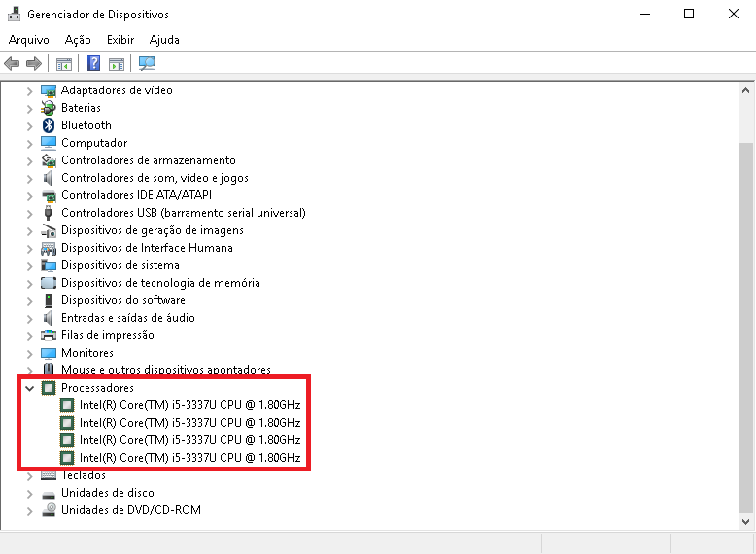Click the Adaptadores de vídeo icon
Screen dimensions: 756x554
[x=49, y=90]
